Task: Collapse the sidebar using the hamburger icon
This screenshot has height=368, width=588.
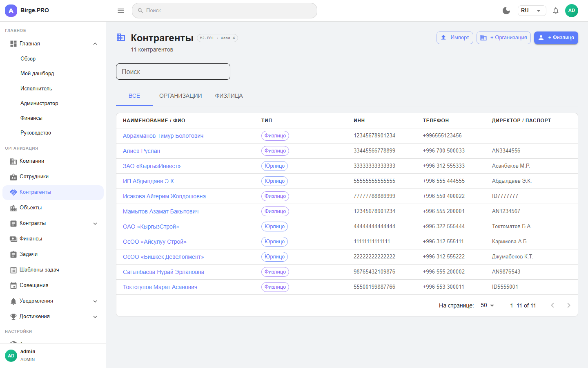Action: pos(120,11)
